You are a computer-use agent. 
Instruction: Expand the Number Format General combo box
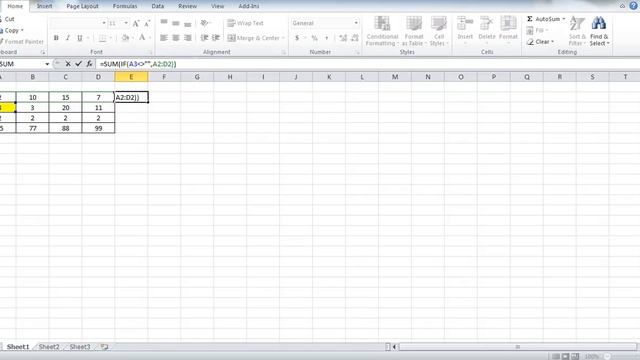pyautogui.click(x=356, y=23)
